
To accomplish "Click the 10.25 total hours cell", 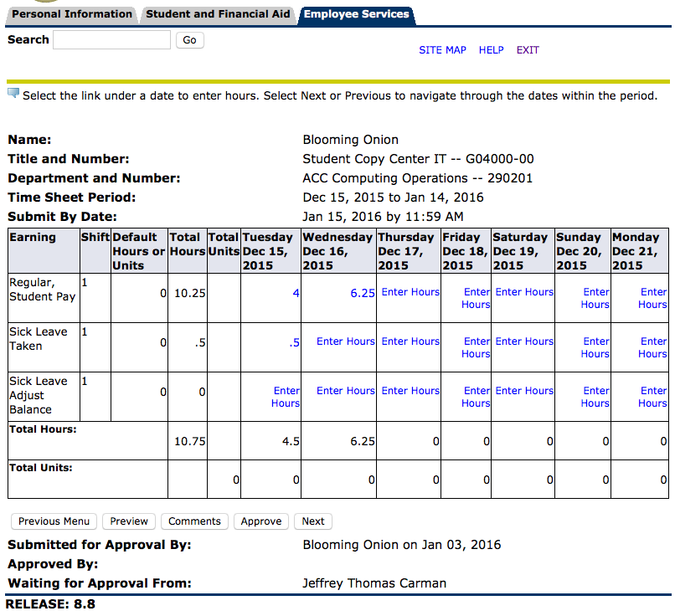I will tap(188, 298).
